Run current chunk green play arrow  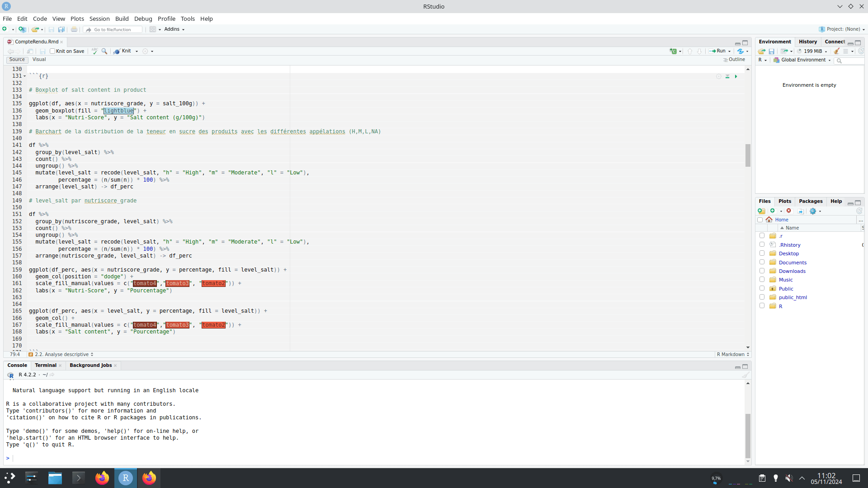tap(736, 77)
